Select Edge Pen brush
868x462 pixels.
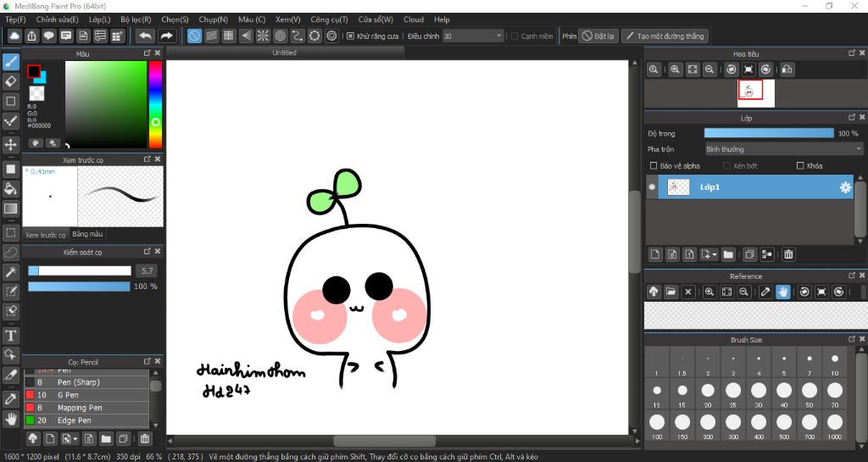point(86,420)
